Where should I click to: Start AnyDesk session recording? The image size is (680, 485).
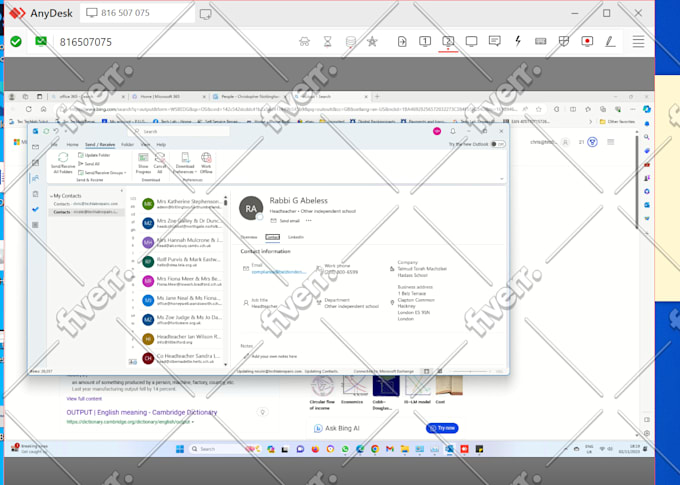(x=587, y=41)
